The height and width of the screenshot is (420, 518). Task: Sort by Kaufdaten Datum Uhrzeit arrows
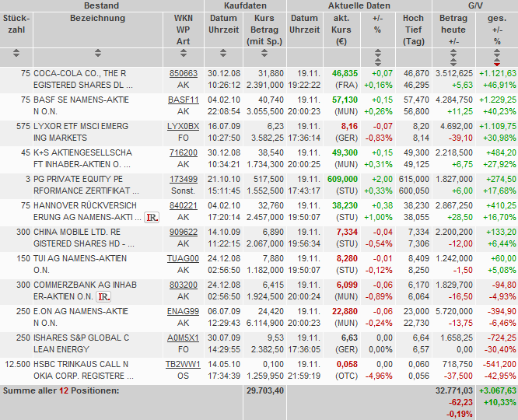223,53
